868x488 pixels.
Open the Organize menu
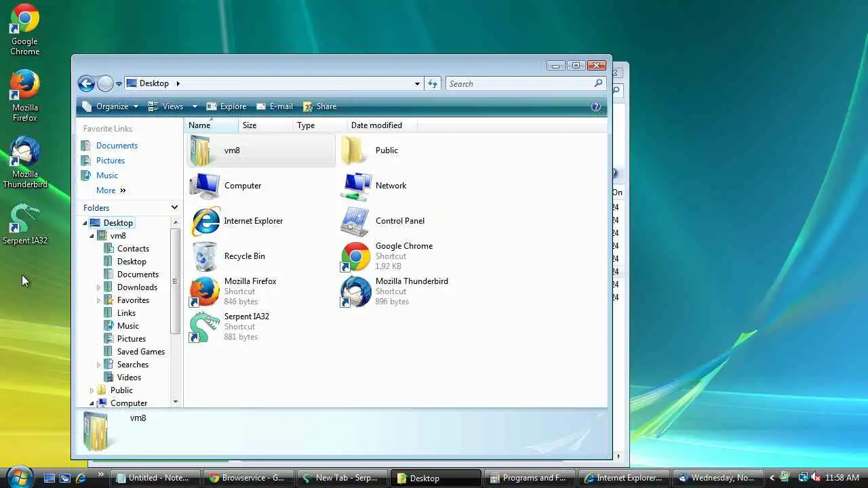(x=111, y=106)
